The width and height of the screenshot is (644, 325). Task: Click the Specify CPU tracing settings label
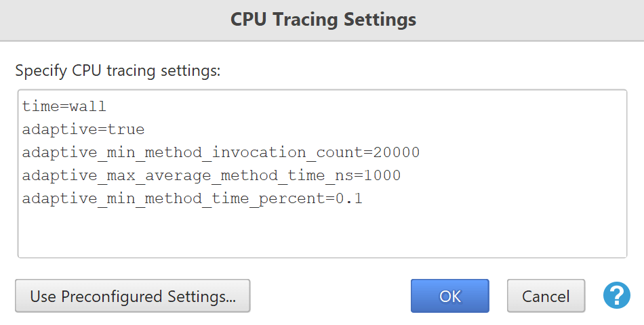tap(118, 70)
